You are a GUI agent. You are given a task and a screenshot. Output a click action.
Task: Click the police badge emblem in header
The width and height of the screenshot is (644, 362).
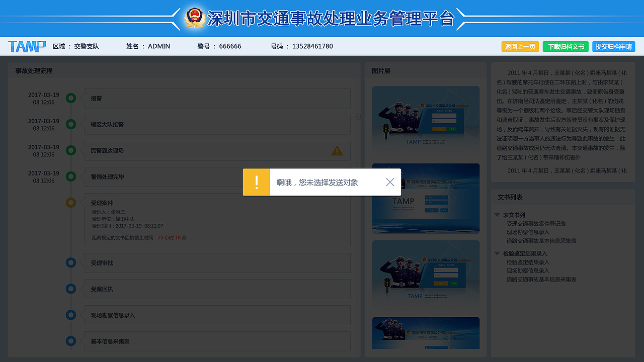point(195,18)
